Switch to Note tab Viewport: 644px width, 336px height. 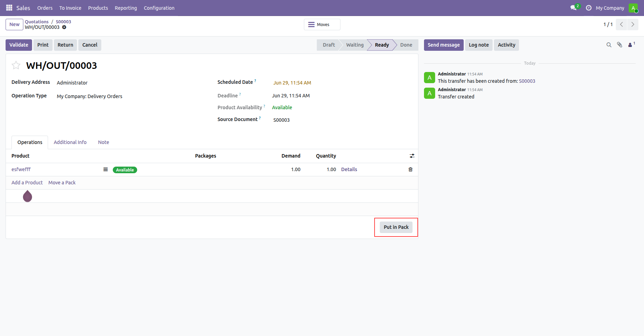point(103,142)
